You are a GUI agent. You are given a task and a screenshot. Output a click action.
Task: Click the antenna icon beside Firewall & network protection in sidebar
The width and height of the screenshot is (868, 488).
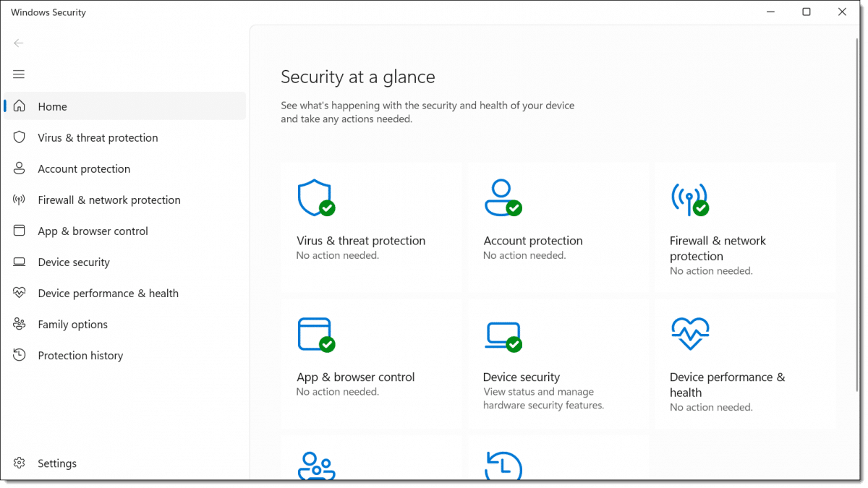pyautogui.click(x=20, y=200)
